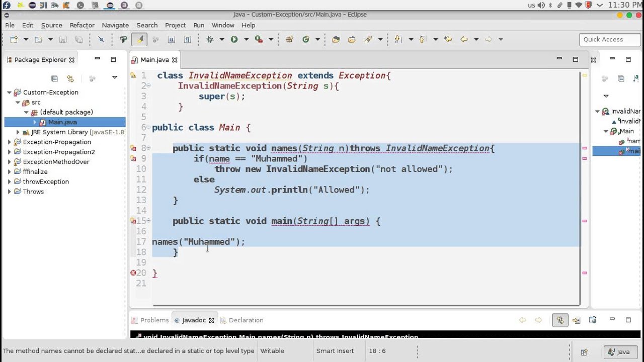Click Skip All Breakpoints toolbar icon

point(101,39)
